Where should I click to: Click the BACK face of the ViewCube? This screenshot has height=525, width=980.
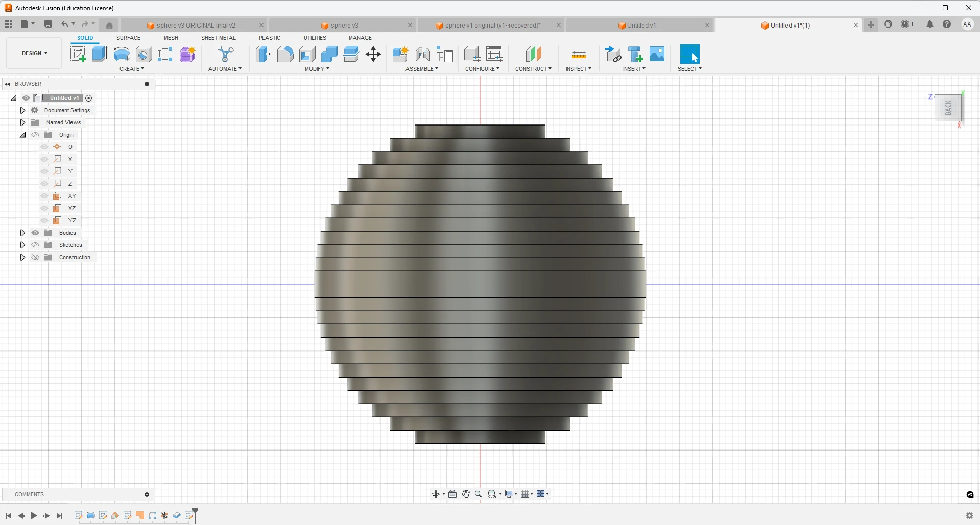point(948,108)
